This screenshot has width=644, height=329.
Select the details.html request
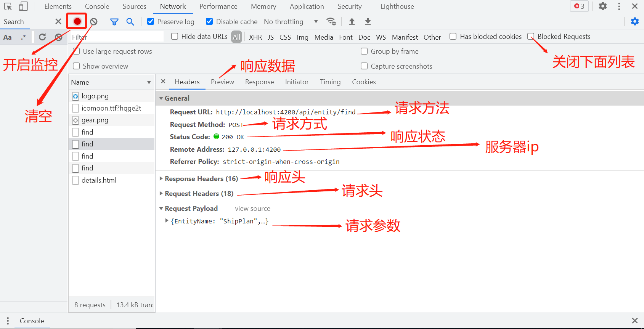point(112,180)
